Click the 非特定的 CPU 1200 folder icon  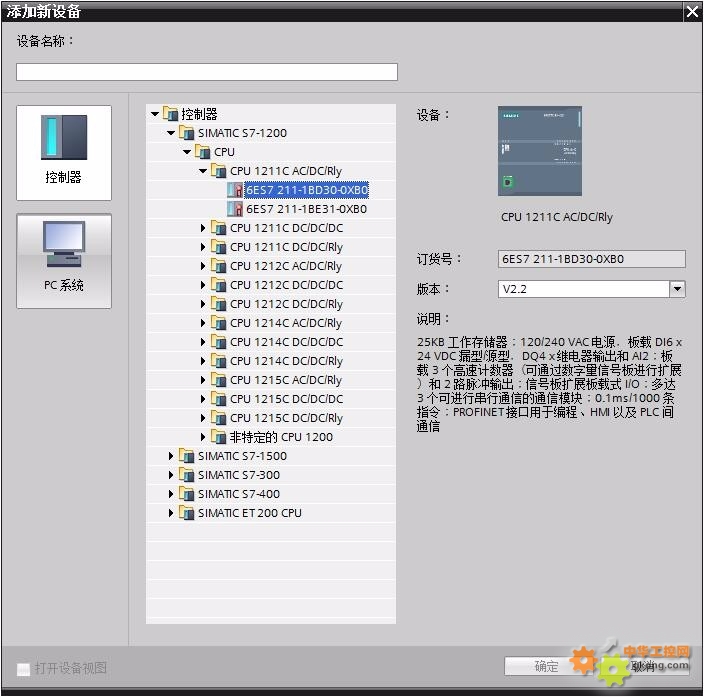pos(219,437)
